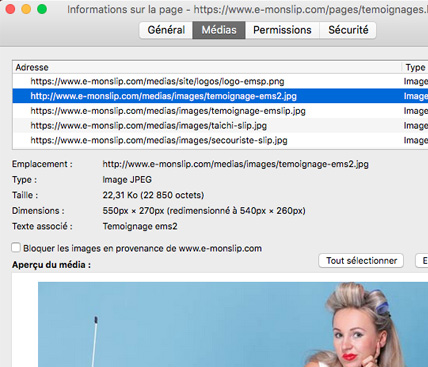This screenshot has width=428, height=367.
Task: Open the Sécurité tab
Action: click(x=348, y=30)
